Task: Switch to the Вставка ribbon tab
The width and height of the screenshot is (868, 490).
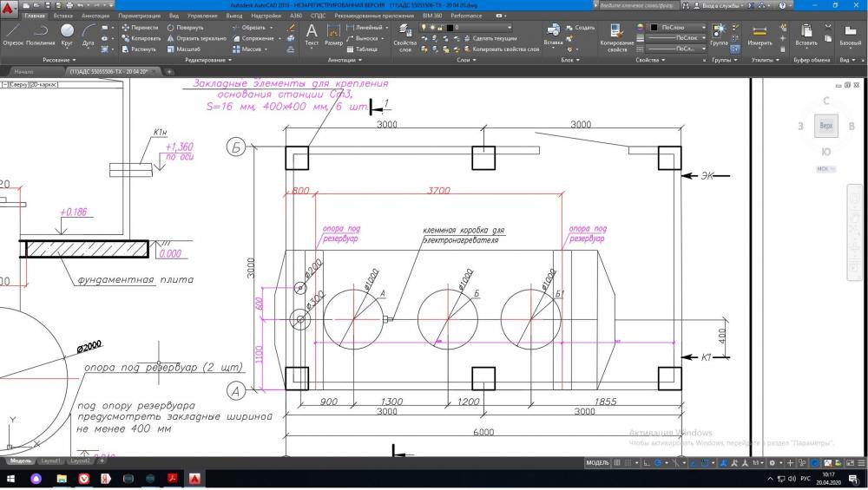Action: (x=62, y=16)
